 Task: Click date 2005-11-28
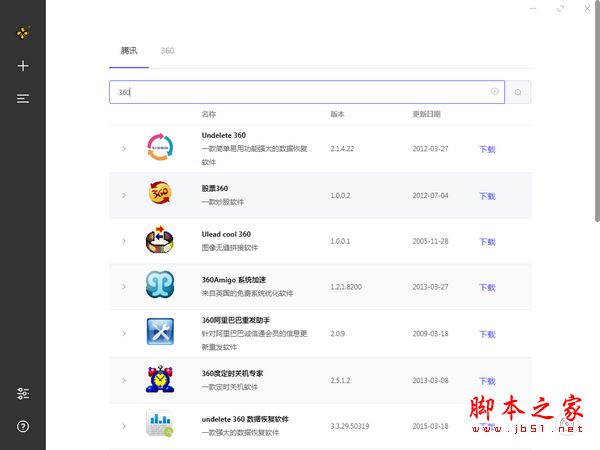[430, 241]
